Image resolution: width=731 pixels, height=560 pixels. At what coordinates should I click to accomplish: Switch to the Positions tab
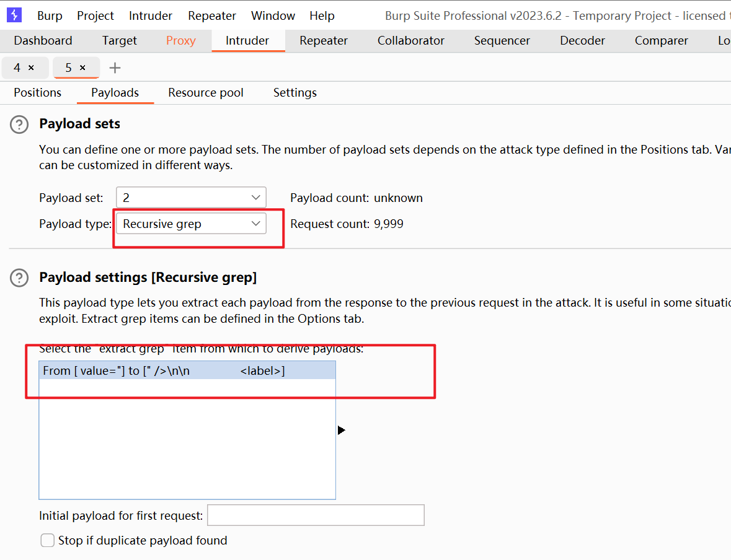pyautogui.click(x=38, y=93)
